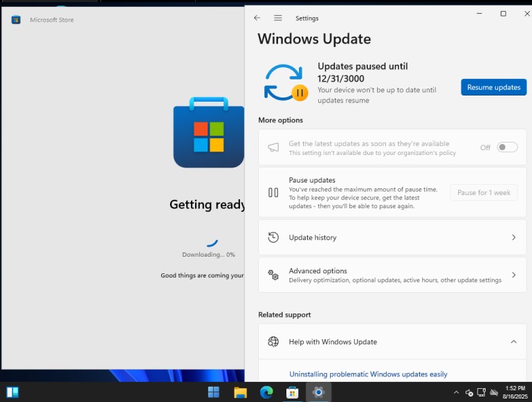
Task: Open the clock showing 1:52 PM
Action: (515, 392)
